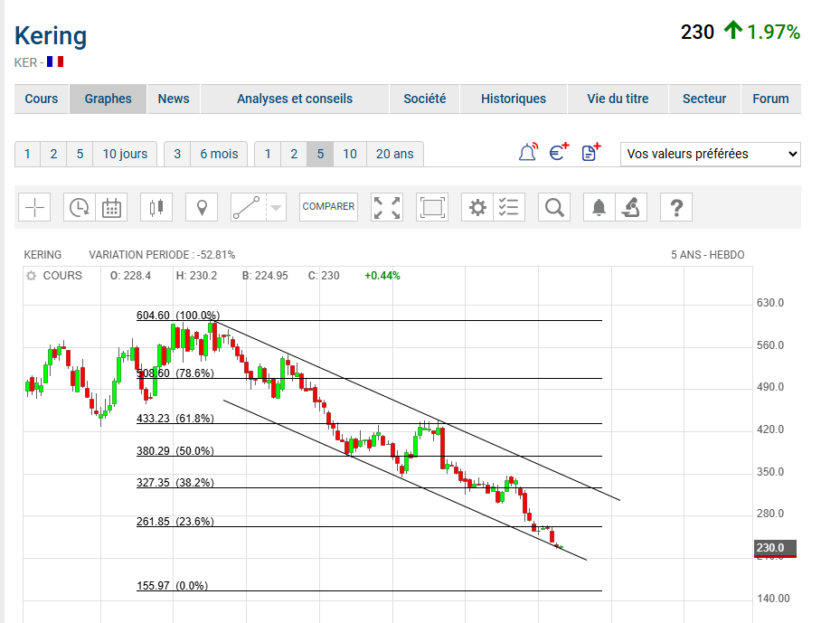Click the magnifier search icon
Screen dimensions: 840x623
[x=554, y=207]
